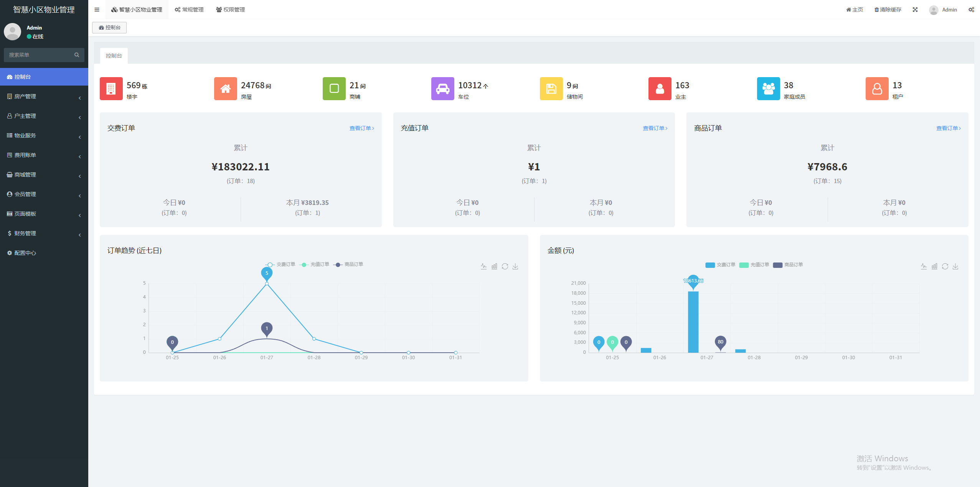Click the purple 车位 car icon
The image size is (980, 487).
442,89
